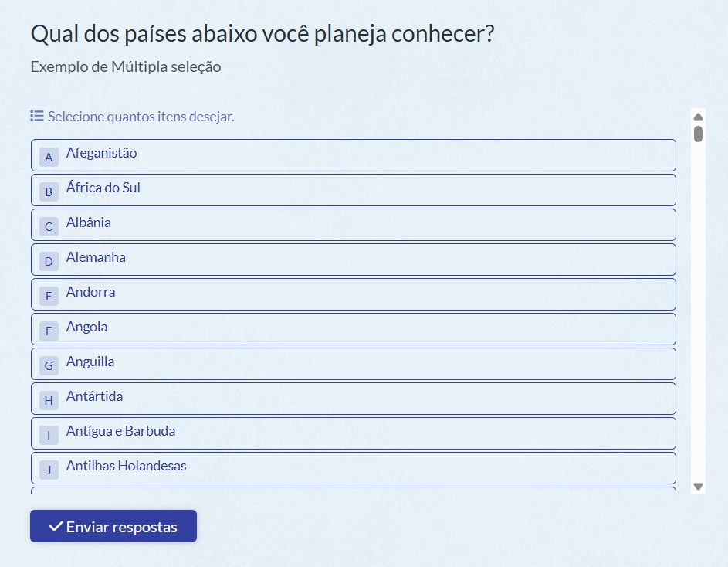Click the letter B key badge
This screenshot has width=728, height=567.
pos(49,192)
